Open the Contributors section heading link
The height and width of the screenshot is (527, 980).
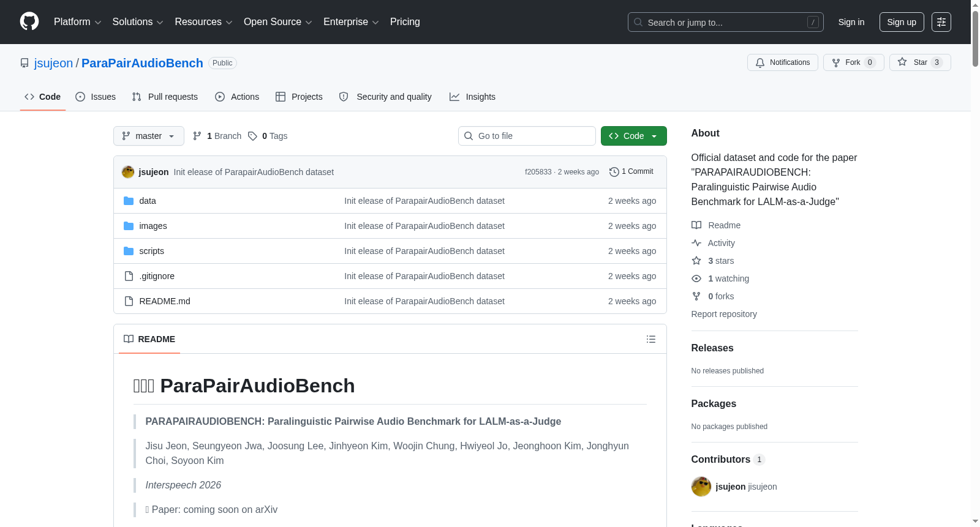coord(728,459)
